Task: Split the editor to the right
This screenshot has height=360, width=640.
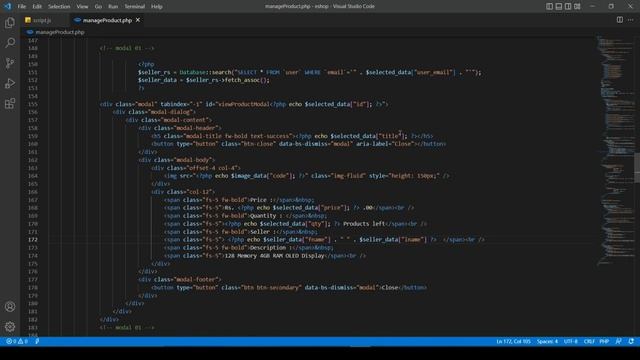Action: coord(620,20)
